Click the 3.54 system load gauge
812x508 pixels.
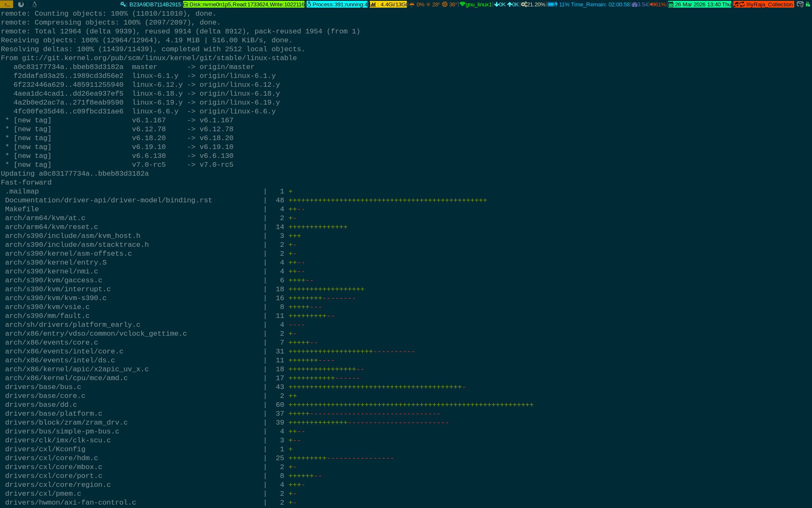click(x=639, y=4)
